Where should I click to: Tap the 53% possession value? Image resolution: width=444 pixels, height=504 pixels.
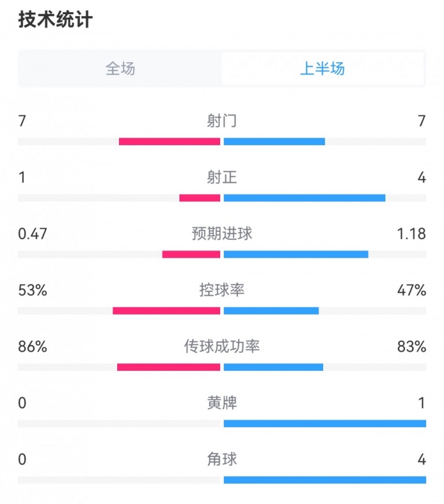[x=33, y=290]
